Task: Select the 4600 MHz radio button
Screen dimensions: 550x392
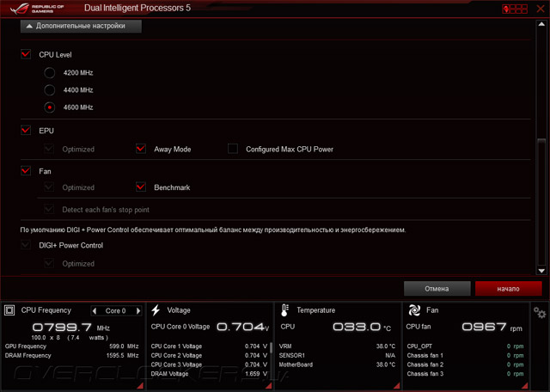Action: coord(50,107)
